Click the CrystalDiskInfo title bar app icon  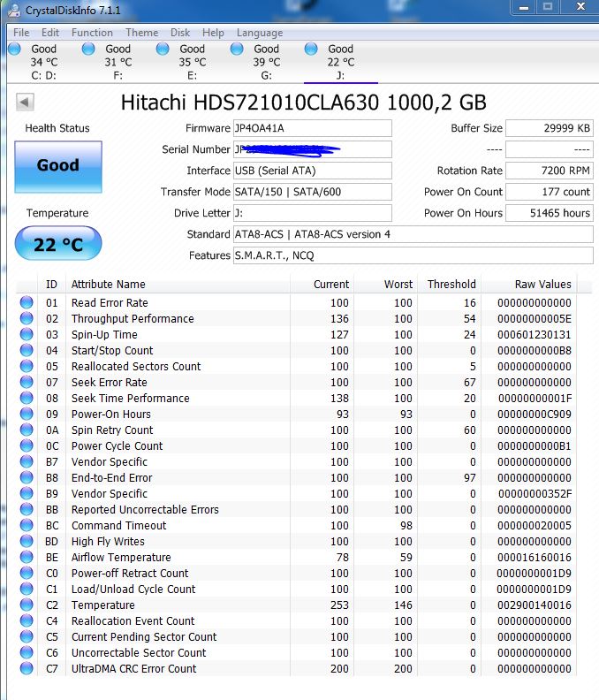pyautogui.click(x=13, y=10)
